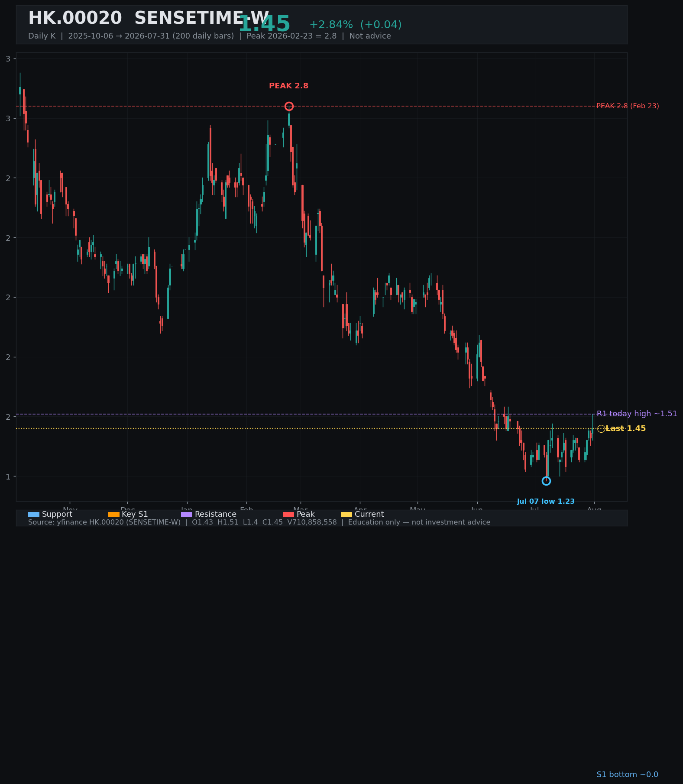This screenshot has width=683, height=784.
Task: Select the red Peak legend swatch
Action: [288, 514]
